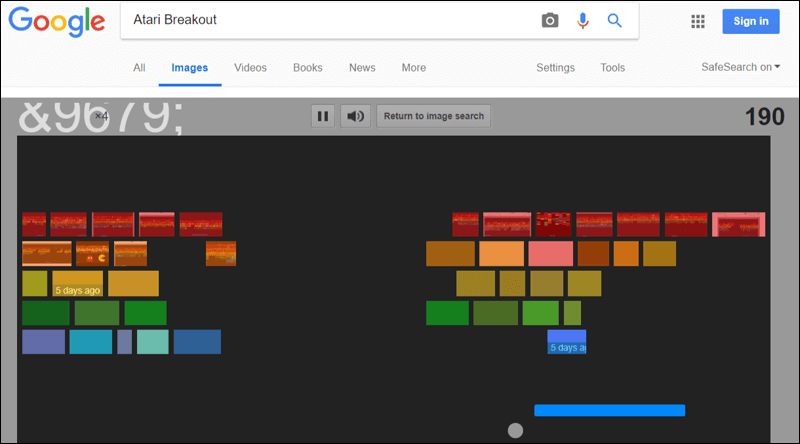Screen dimensions: 800x444
Task: Open the Books tab
Action: click(x=308, y=68)
